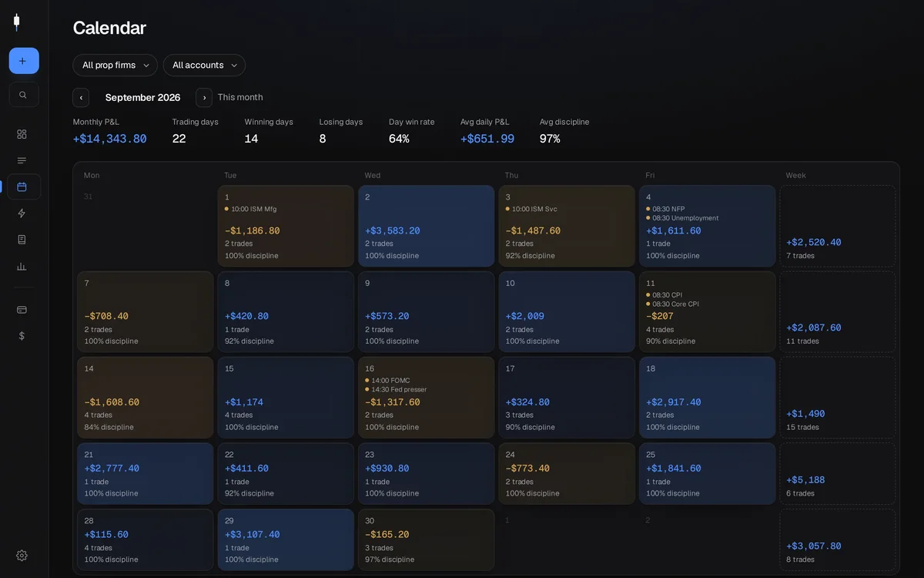The width and height of the screenshot is (924, 578).
Task: Click the 84% discipline label
Action: pyautogui.click(x=109, y=427)
